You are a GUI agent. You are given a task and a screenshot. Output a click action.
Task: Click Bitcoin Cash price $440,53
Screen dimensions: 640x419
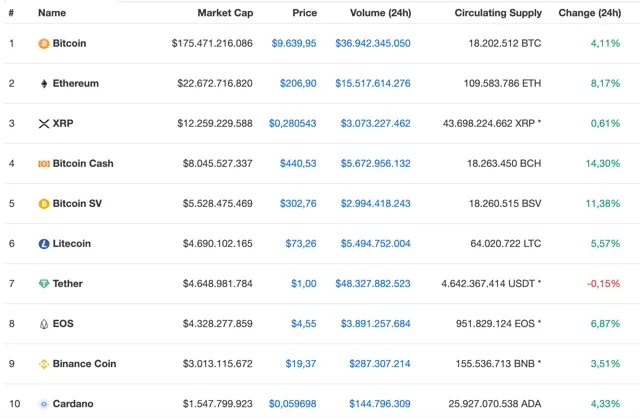pos(298,163)
